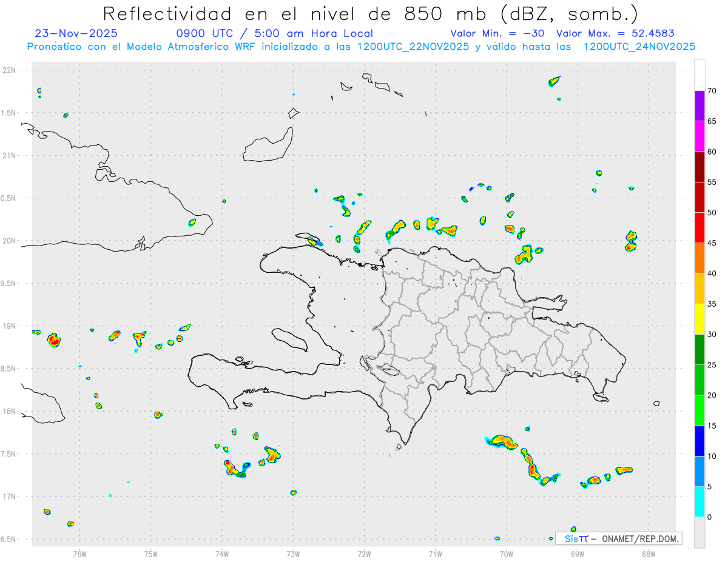The image size is (728, 562).
Task: Select the orange 40–45 dBZ legend band
Action: click(699, 258)
